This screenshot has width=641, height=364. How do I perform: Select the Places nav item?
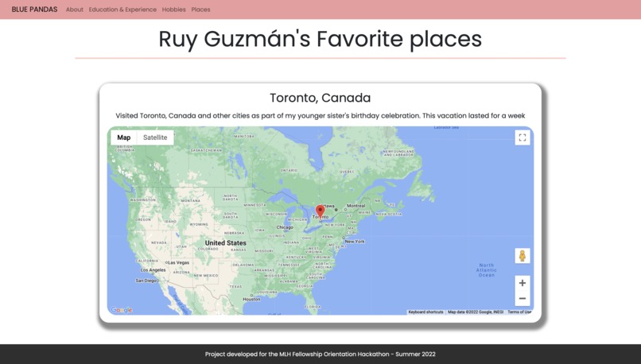(x=200, y=10)
